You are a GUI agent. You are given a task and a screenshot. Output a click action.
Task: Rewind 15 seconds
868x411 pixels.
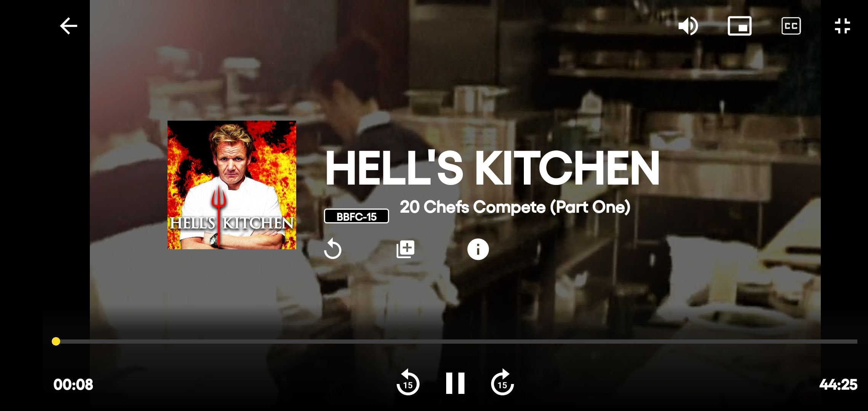pyautogui.click(x=408, y=382)
